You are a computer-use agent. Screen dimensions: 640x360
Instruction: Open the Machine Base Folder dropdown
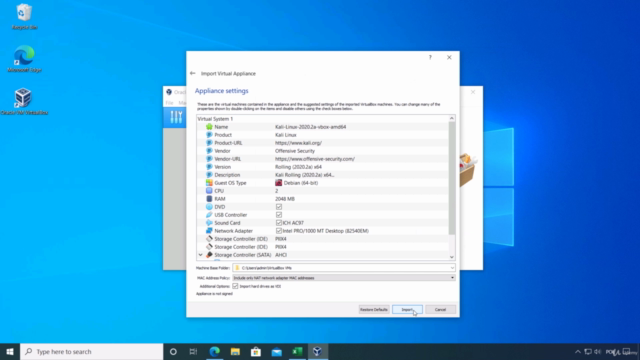[x=452, y=268]
